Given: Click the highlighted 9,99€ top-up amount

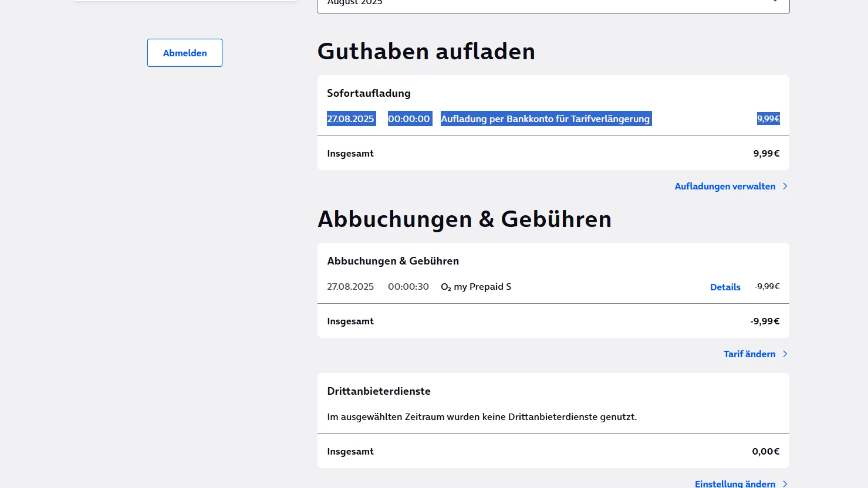Looking at the screenshot, I should 768,118.
